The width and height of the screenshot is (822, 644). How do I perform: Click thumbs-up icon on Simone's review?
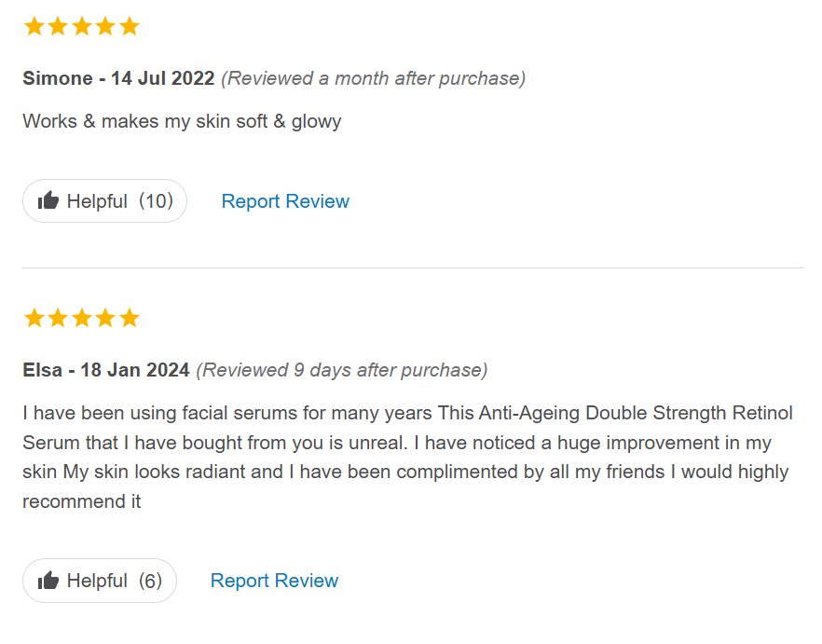pos(48,201)
